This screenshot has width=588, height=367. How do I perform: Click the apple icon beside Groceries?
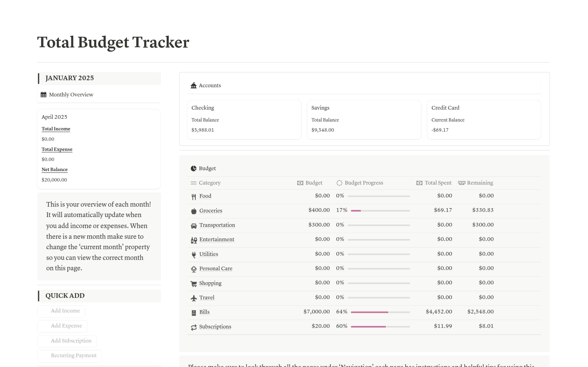pyautogui.click(x=194, y=211)
